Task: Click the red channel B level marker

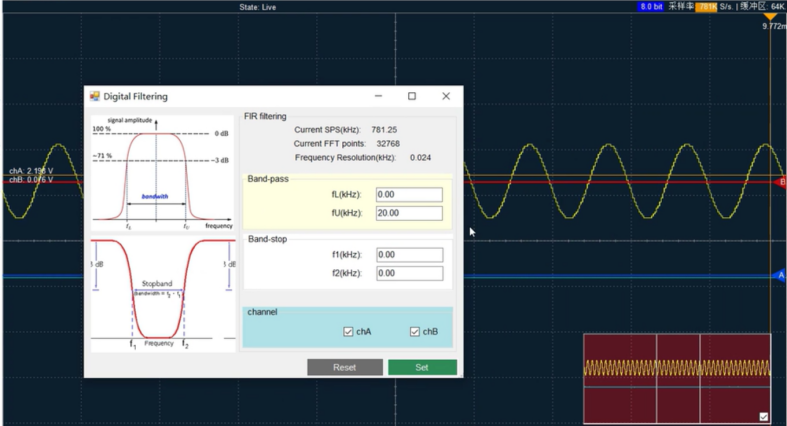Action: (x=780, y=182)
